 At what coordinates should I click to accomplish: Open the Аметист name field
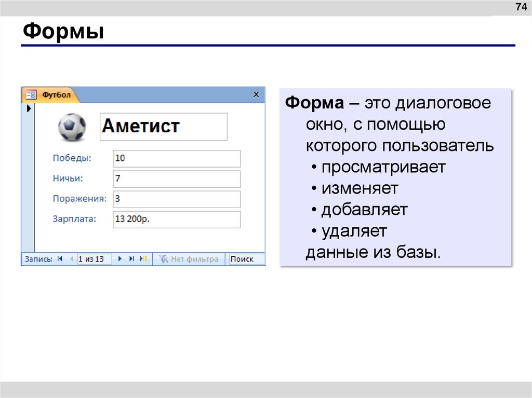pos(163,126)
